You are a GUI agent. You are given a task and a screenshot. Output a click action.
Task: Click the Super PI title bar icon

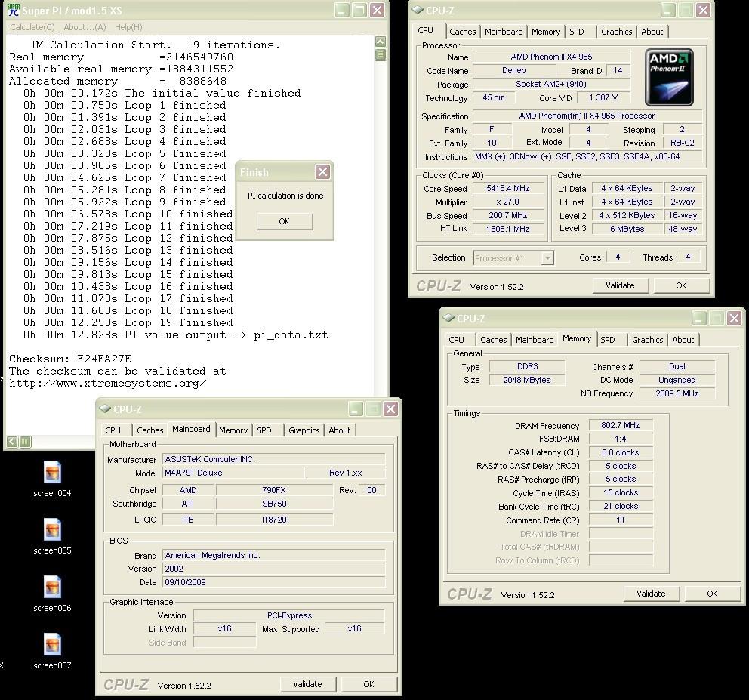pyautogui.click(x=14, y=10)
